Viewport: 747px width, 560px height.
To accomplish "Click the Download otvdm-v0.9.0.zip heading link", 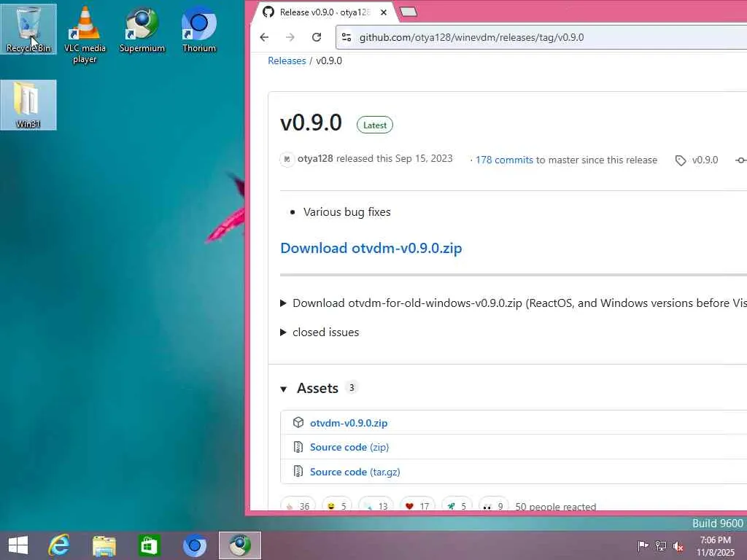I will (x=371, y=248).
